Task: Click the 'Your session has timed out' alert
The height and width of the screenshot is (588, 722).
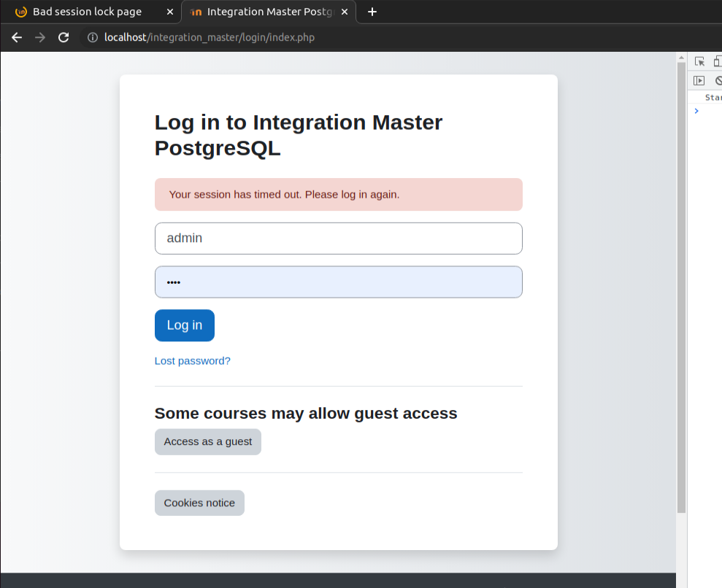Action: 339,195
